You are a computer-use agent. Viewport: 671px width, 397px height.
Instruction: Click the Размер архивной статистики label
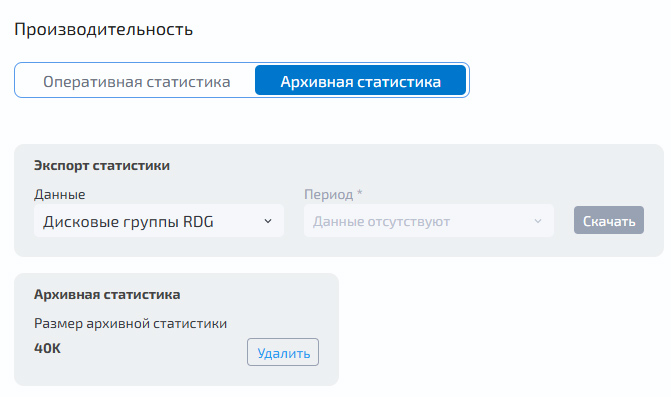pos(131,323)
